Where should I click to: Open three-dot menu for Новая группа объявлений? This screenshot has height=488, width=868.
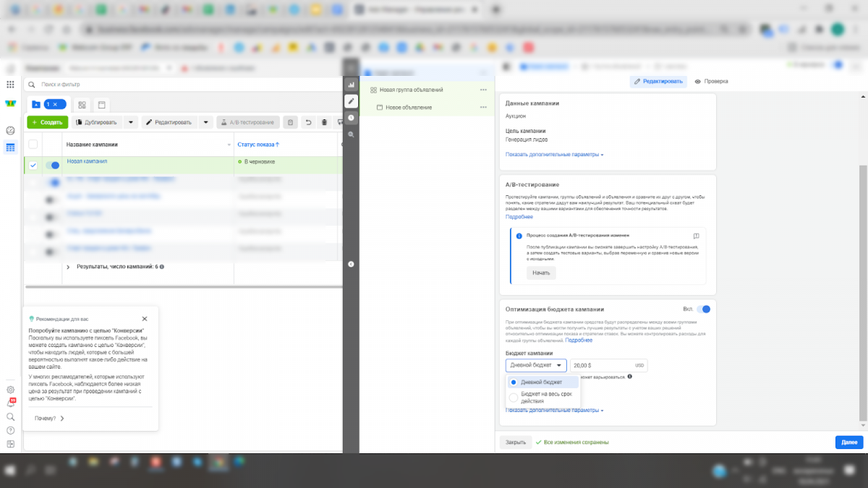(483, 90)
